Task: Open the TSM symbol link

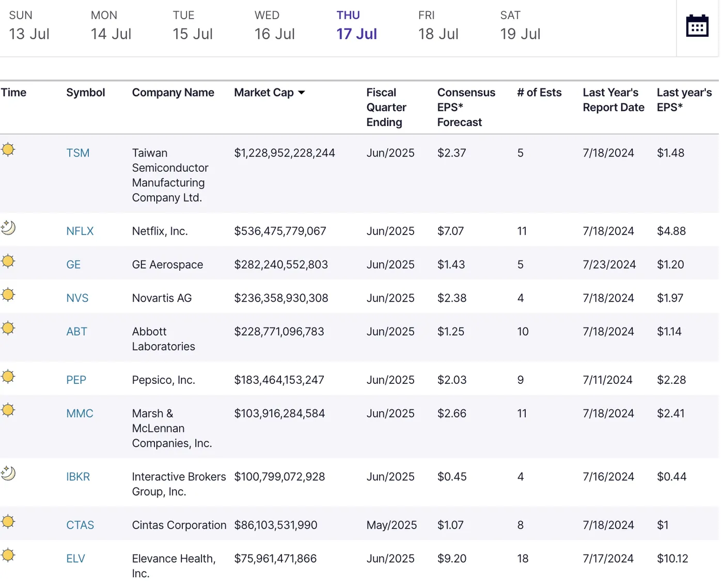Action: click(x=78, y=153)
